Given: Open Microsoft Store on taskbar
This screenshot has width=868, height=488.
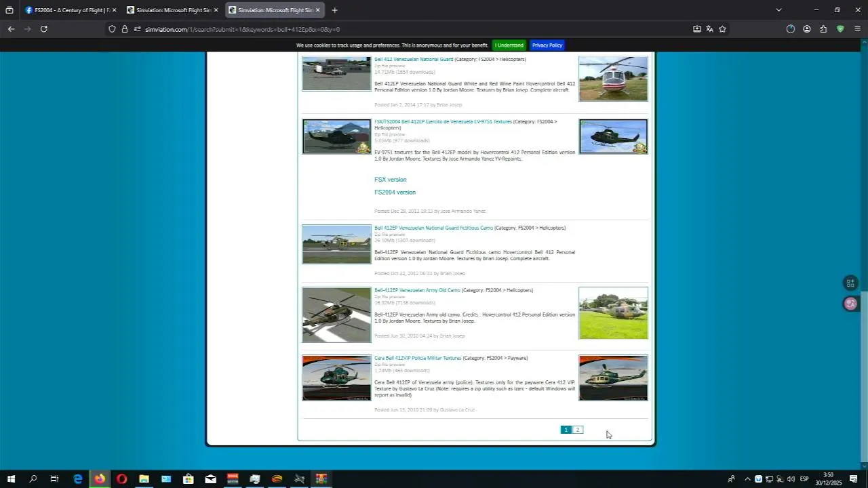Looking at the screenshot, I should click(189, 479).
